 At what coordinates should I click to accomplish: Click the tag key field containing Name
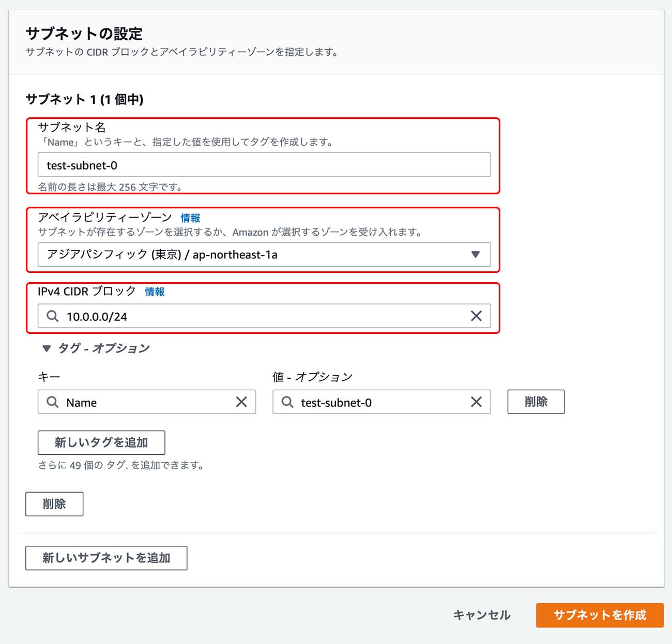click(x=147, y=402)
